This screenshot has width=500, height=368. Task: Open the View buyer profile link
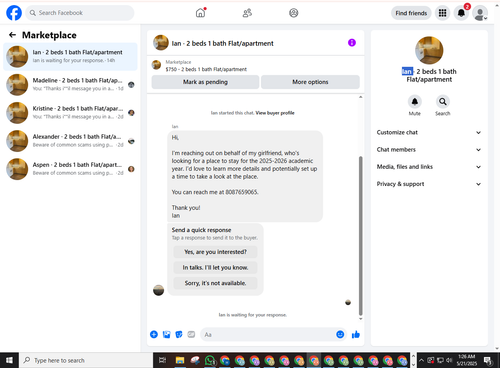(275, 113)
